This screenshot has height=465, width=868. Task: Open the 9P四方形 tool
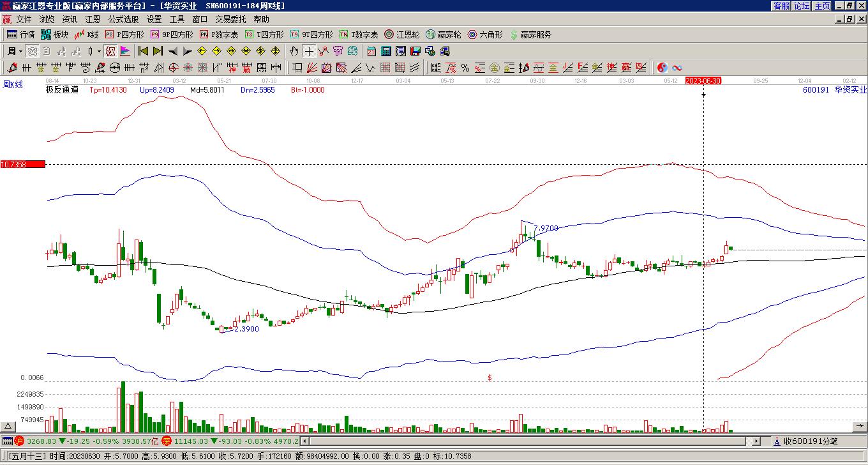click(172, 34)
